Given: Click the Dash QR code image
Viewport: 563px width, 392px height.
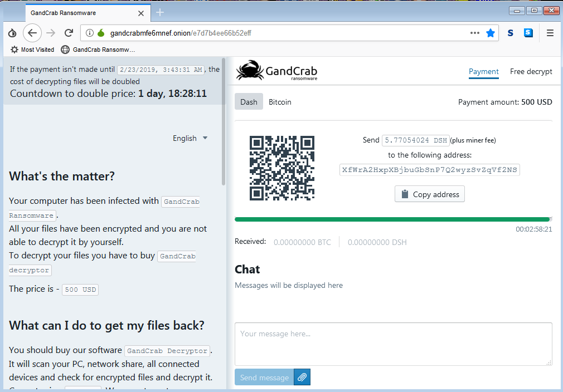Looking at the screenshot, I should (x=282, y=168).
